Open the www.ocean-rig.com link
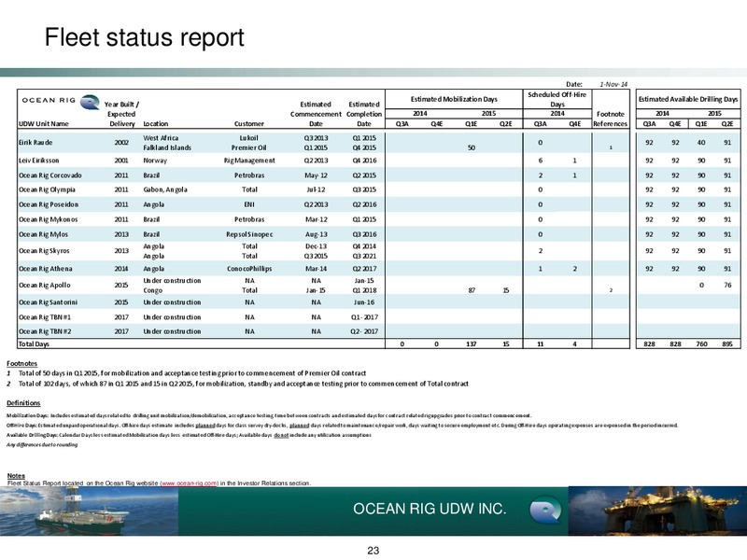The width and height of the screenshot is (747, 560). [x=190, y=483]
